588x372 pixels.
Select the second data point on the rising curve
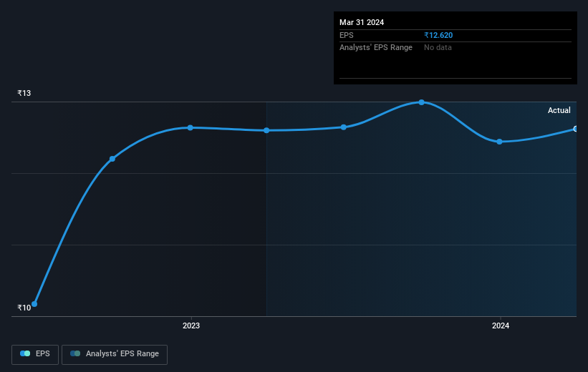112,159
